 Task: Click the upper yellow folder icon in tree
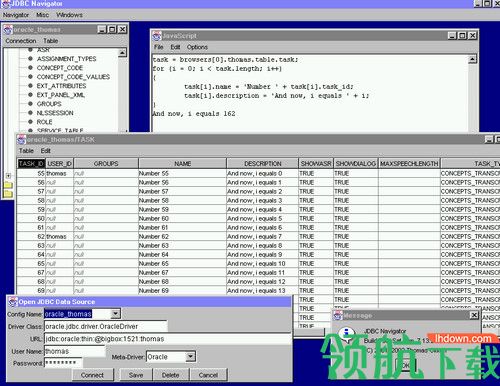(x=8, y=185)
